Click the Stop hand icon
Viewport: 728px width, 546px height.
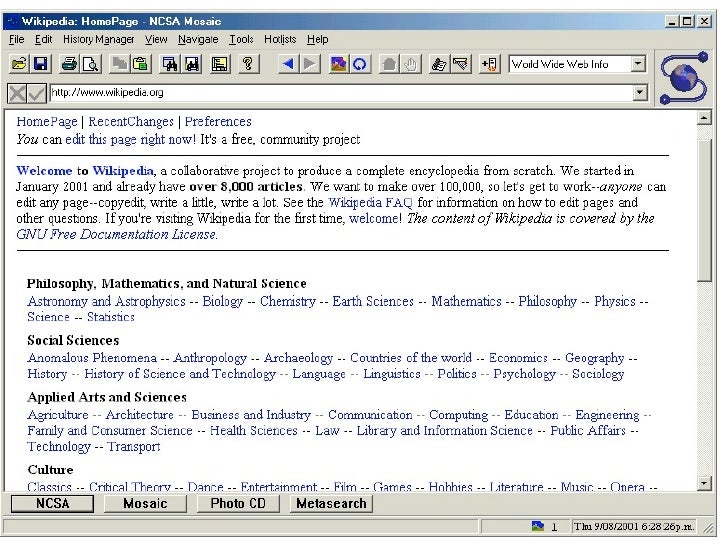pyautogui.click(x=410, y=64)
